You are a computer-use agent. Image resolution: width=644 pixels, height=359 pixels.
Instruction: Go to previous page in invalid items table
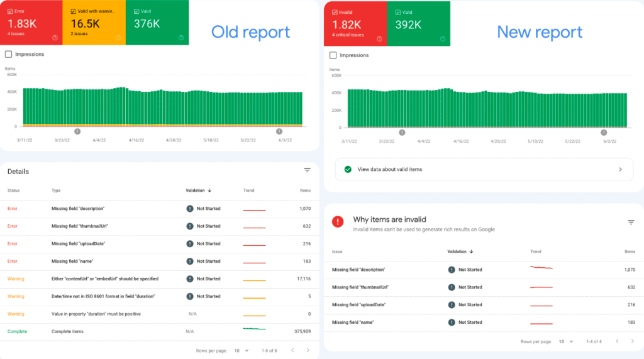pyautogui.click(x=616, y=341)
